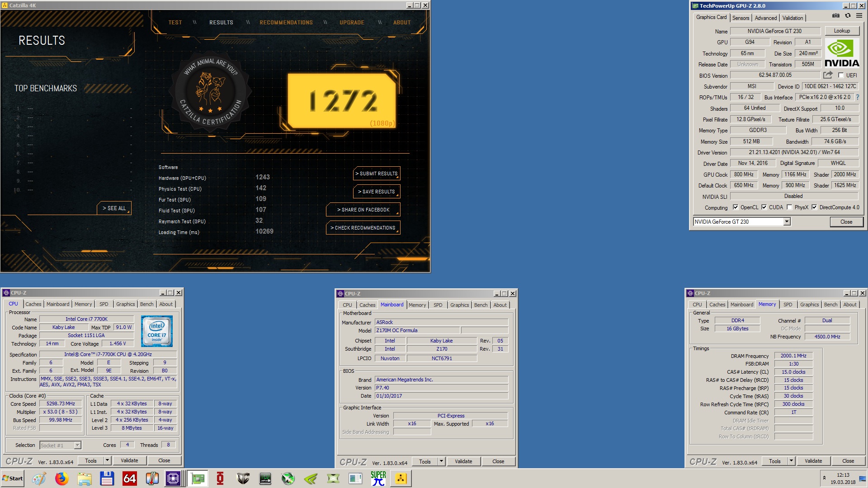The width and height of the screenshot is (868, 488).
Task: Open the ABOUT tab in Catzilla
Action: 401,23
